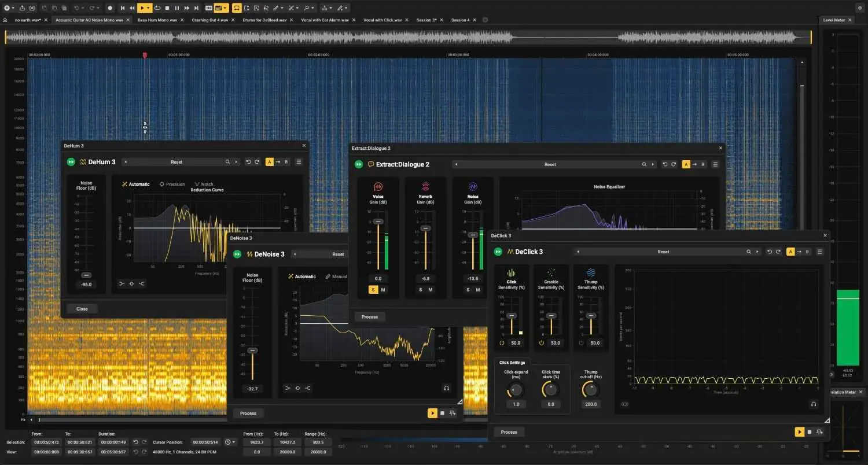The width and height of the screenshot is (868, 465).
Task: Open the play button options dropdown arrow
Action: pos(149,8)
